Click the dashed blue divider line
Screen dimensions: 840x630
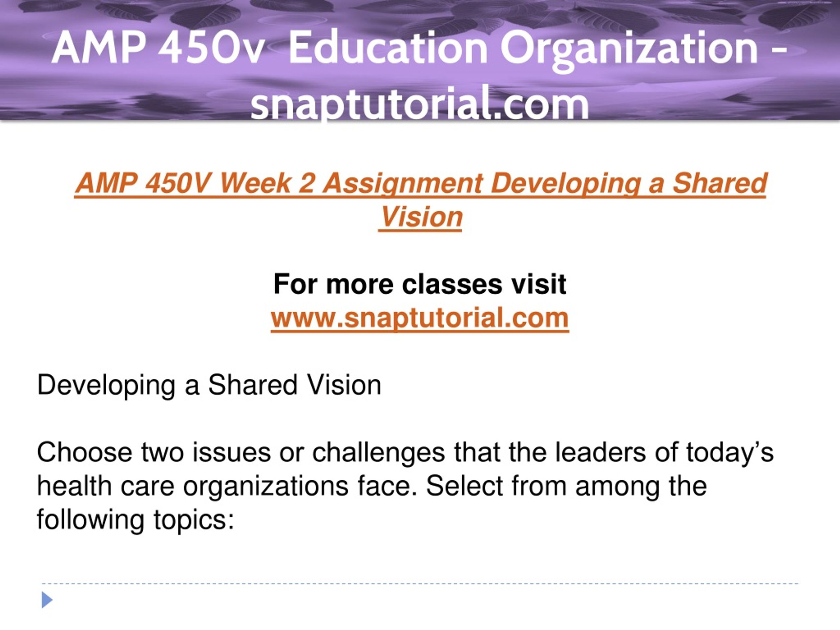[420, 584]
